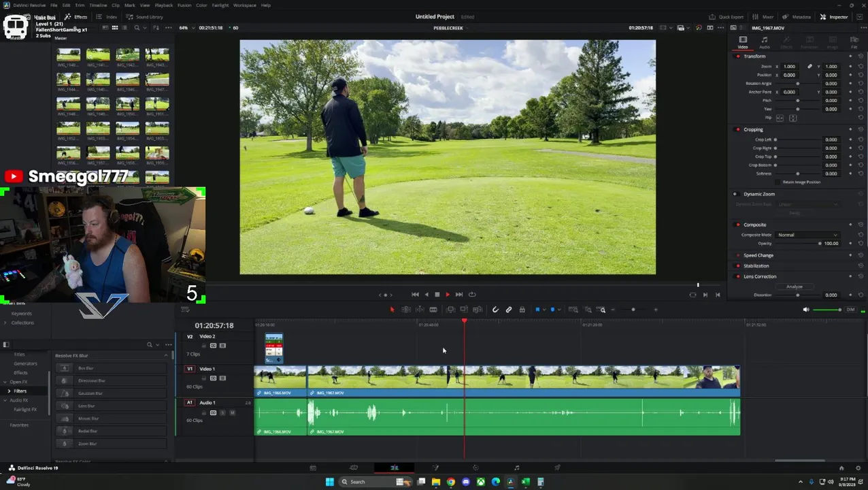The height and width of the screenshot is (490, 868).
Task: Open the Workspace menu
Action: coord(245,5)
